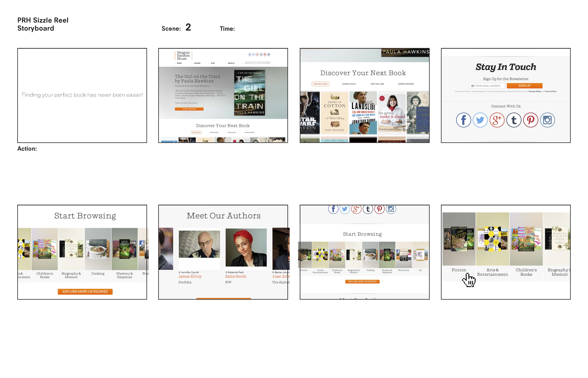This screenshot has height=378, width=588.
Task: Open the Cooking tile in the small Start Browsing frame
Action: (x=370, y=259)
